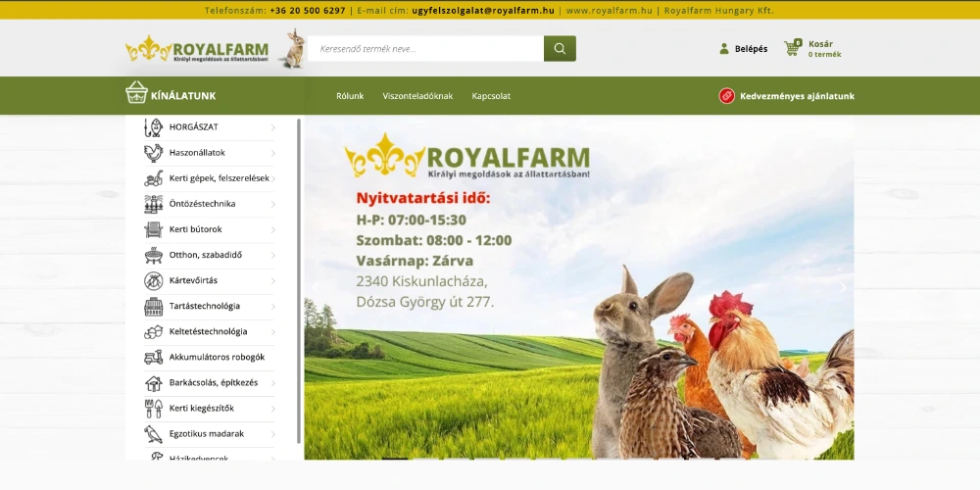This screenshot has height=490, width=980.
Task: Select the Horgászat fisherman icon
Action: click(153, 127)
